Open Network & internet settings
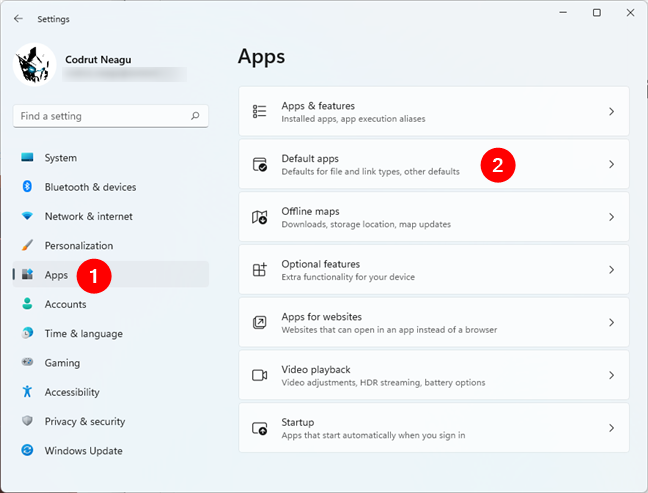The width and height of the screenshot is (648, 493). coord(111,217)
